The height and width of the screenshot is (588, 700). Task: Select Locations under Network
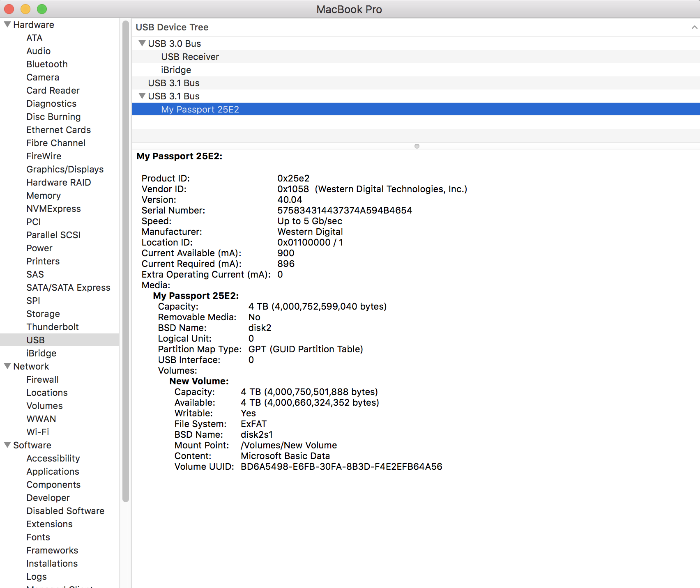coord(47,393)
